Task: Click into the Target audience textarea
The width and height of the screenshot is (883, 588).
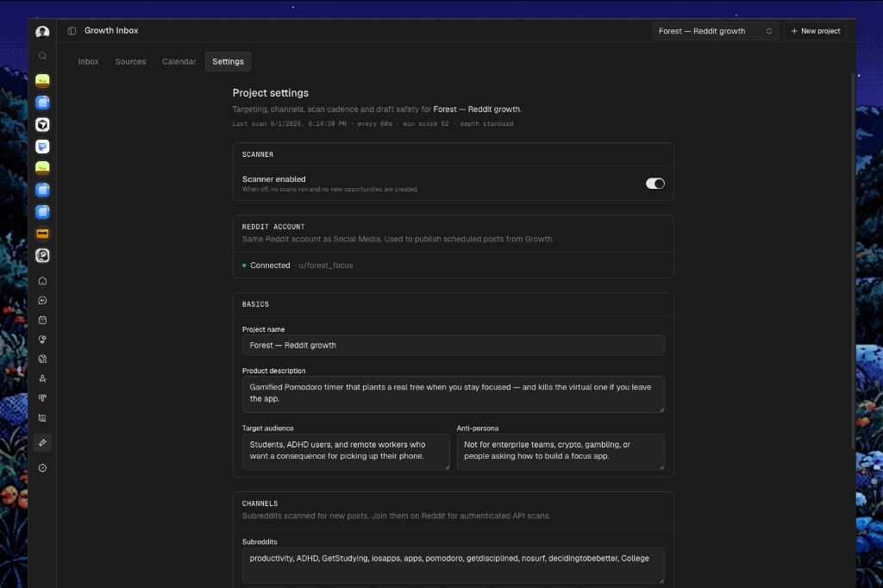Action: coord(346,452)
